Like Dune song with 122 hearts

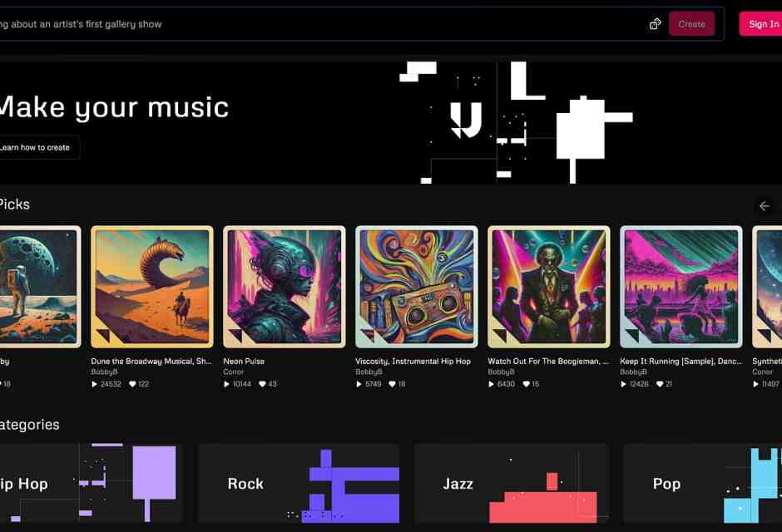pos(132,384)
